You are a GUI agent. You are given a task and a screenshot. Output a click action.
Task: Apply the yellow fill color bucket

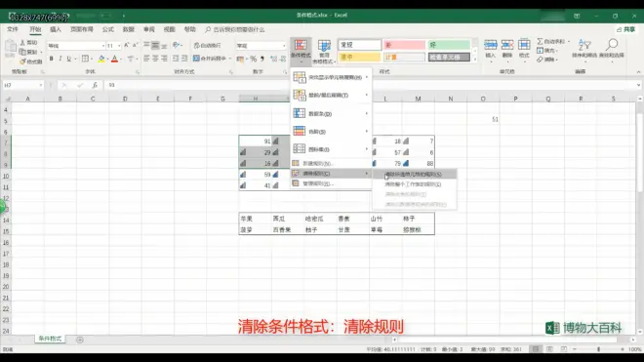pos(101,60)
